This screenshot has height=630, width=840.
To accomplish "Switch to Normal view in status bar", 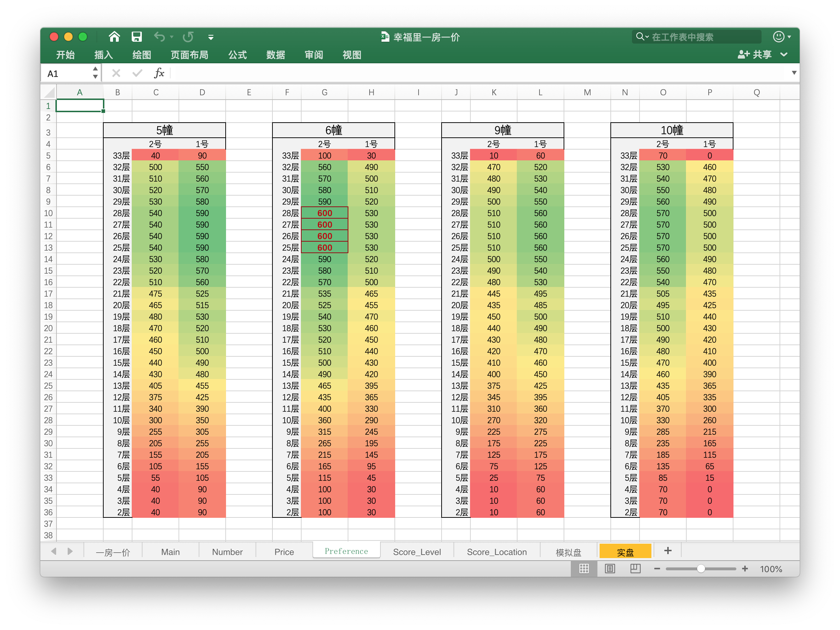I will pos(584,569).
